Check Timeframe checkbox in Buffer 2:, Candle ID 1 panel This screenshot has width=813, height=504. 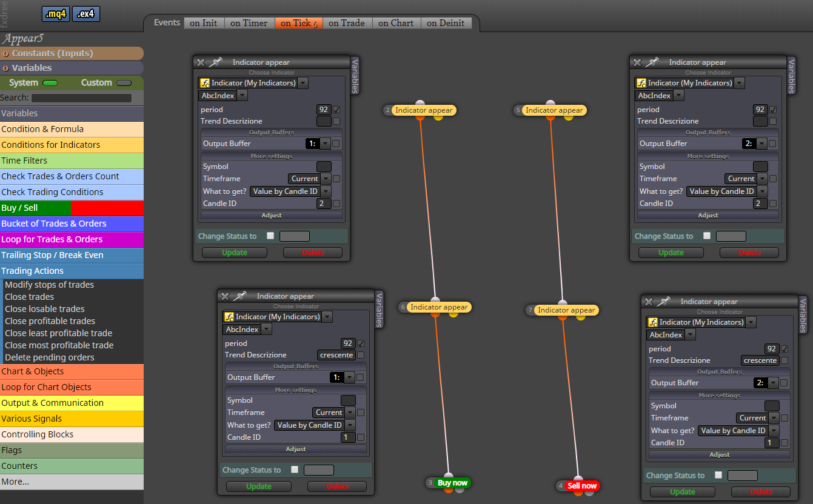785,418
